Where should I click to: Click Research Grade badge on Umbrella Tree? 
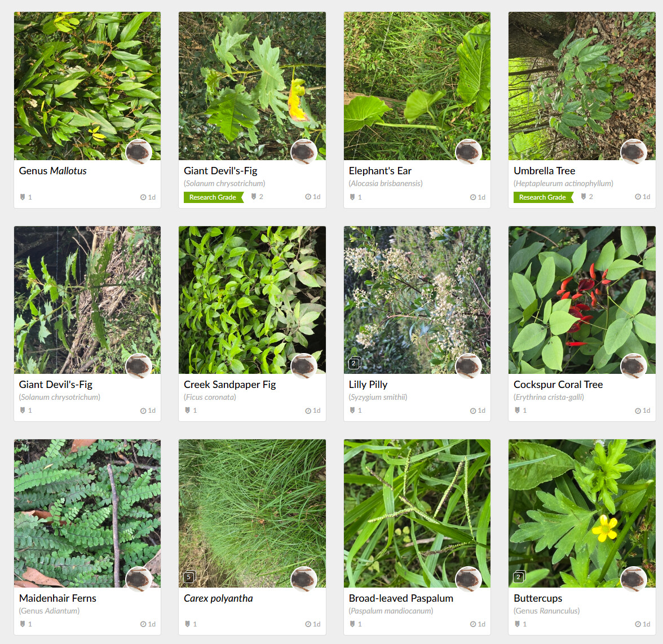click(543, 197)
